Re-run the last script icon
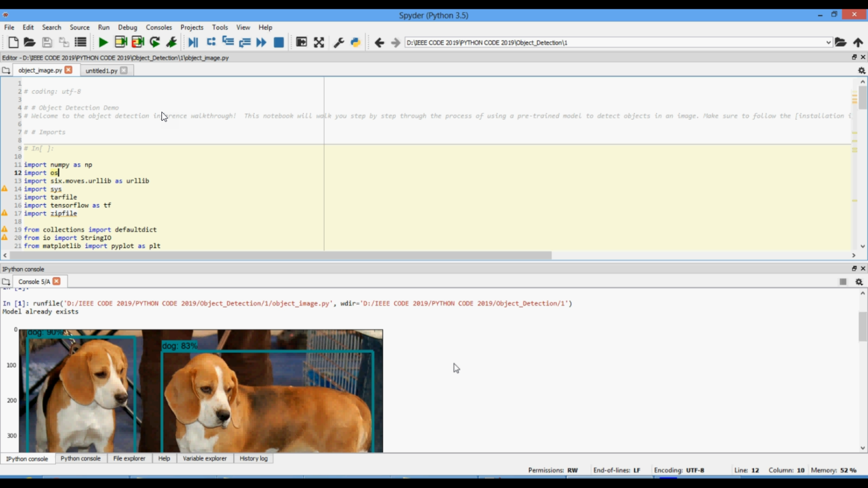The height and width of the screenshot is (488, 868). [155, 42]
